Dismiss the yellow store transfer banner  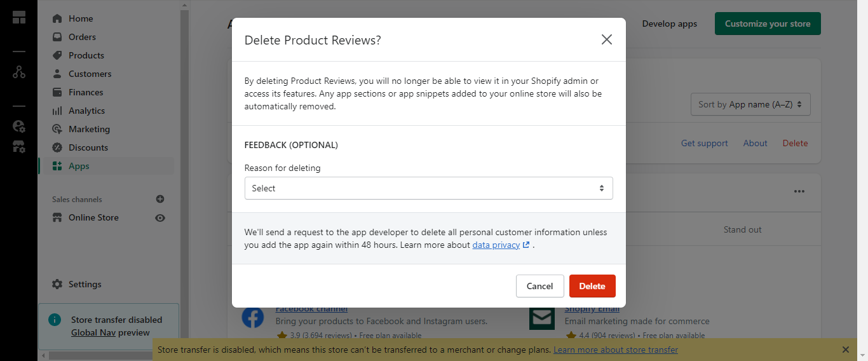846,350
